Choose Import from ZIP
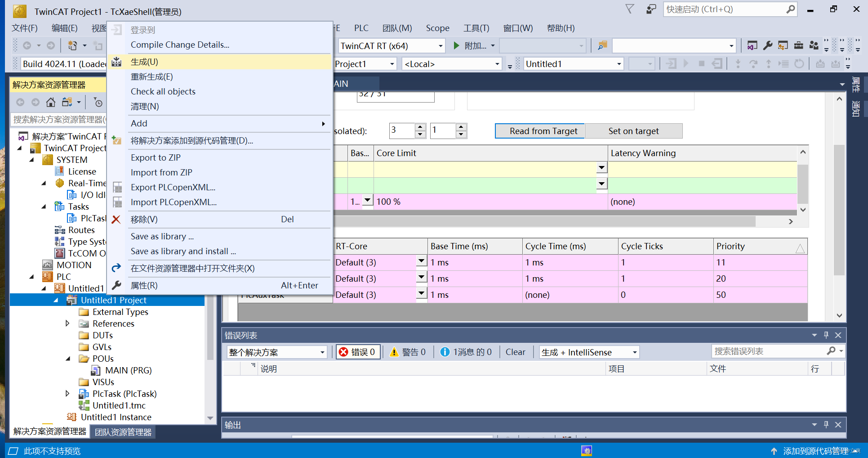The height and width of the screenshot is (458, 868). [x=219, y=172]
